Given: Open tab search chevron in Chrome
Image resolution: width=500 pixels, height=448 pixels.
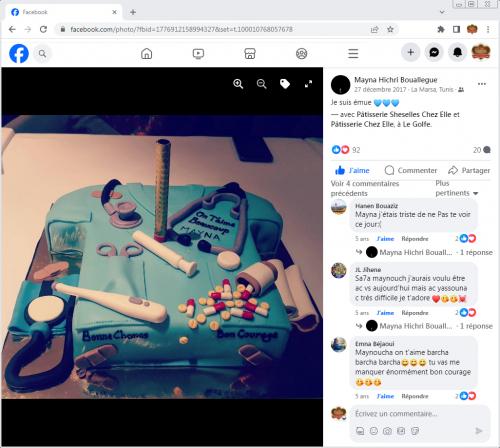Looking at the screenshot, I should click(442, 12).
